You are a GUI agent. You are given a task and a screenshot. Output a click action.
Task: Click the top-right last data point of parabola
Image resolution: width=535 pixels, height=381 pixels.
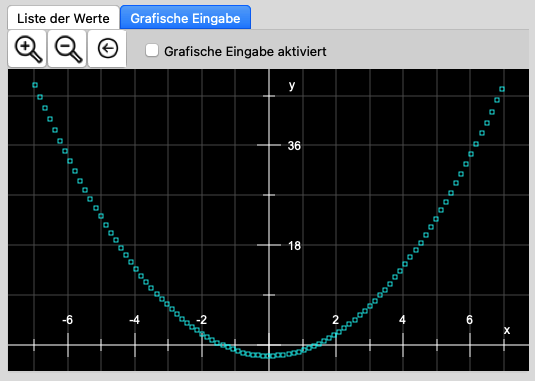pos(502,89)
